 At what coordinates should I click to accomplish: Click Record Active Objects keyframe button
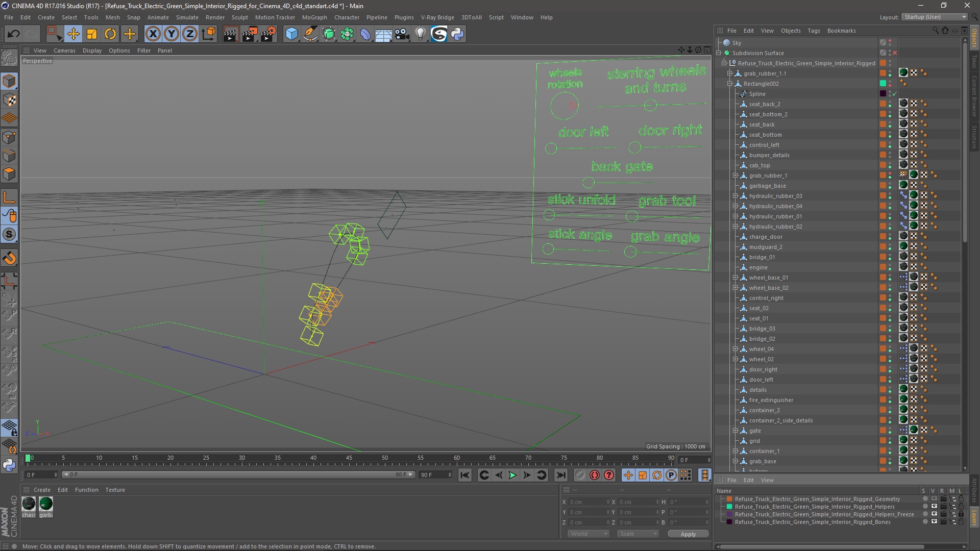580,475
